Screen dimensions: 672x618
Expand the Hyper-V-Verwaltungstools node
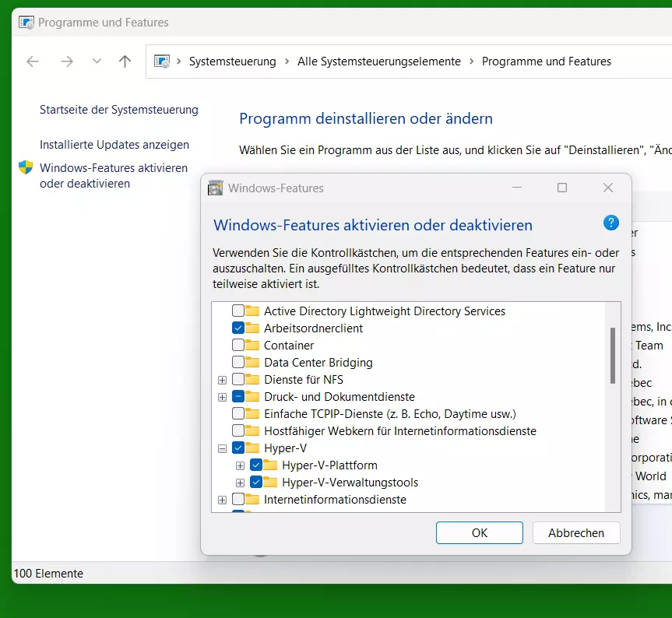(x=240, y=483)
